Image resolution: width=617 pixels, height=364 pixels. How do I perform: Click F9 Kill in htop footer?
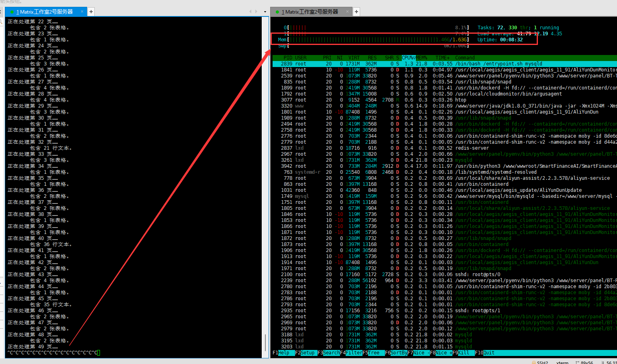tap(464, 353)
